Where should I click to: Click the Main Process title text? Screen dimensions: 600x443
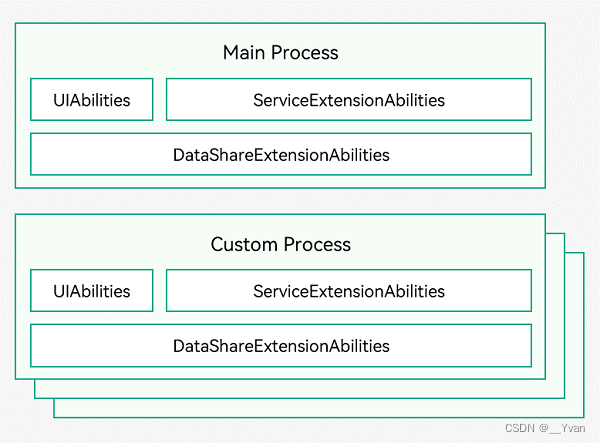[280, 53]
